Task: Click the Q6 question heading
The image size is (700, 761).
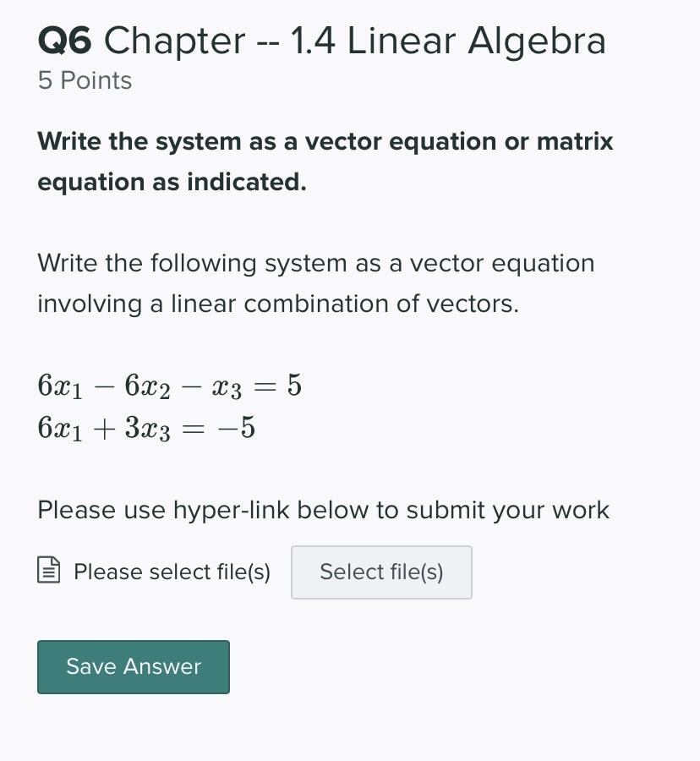Action: 65,40
